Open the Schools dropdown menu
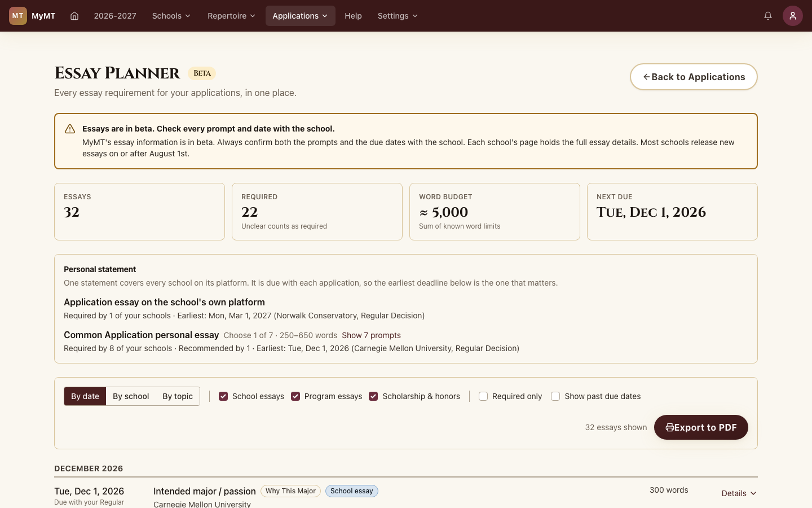Image resolution: width=812 pixels, height=508 pixels. [x=171, y=16]
